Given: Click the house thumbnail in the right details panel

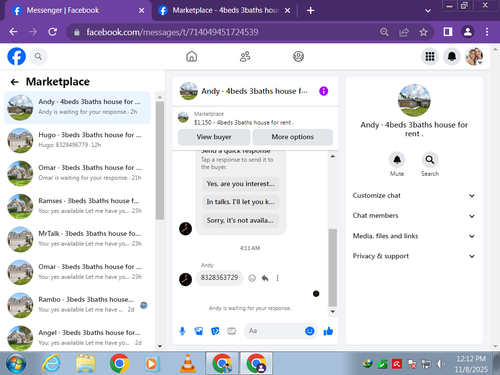Looking at the screenshot, I should [x=414, y=100].
